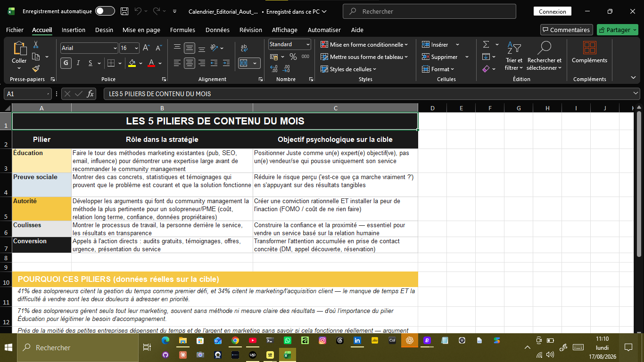Screen dimensions: 644x362
Task: Click the text orientation icon
Action: (x=214, y=48)
